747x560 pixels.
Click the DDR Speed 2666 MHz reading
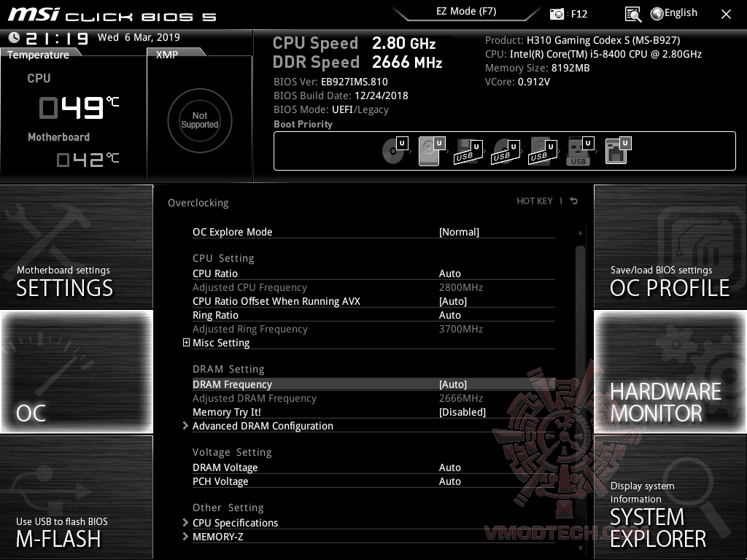click(x=357, y=62)
